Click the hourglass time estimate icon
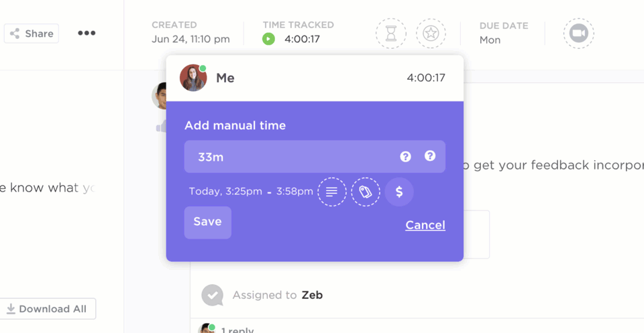Viewport: 644px width, 333px height. [x=391, y=34]
